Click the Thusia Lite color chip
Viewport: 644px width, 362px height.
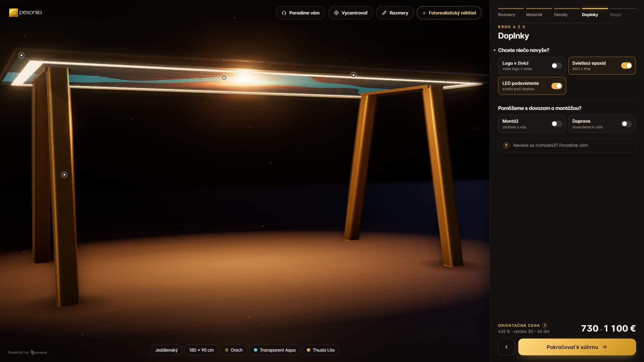[321, 350]
